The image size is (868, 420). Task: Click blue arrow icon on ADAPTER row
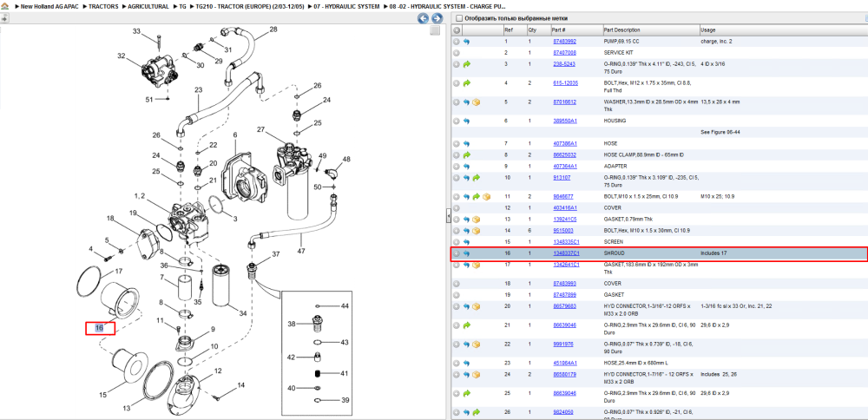click(466, 166)
